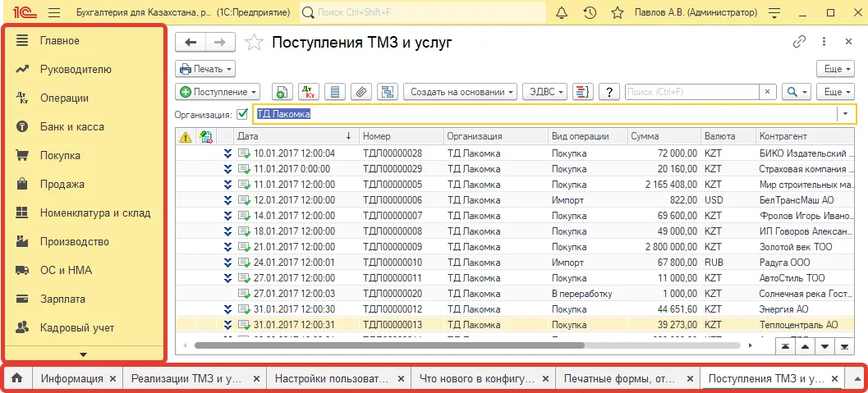Open the Печать dropdown

(x=205, y=69)
